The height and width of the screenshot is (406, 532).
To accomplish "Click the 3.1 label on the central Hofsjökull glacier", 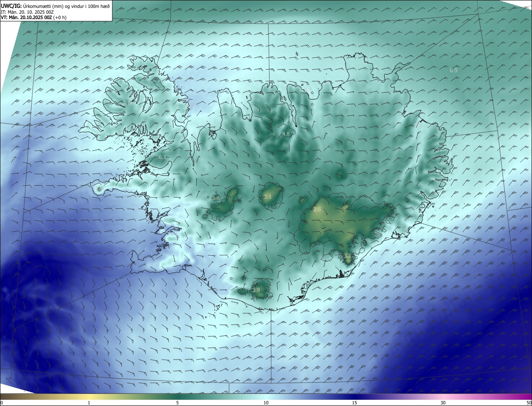I will point(267,197).
